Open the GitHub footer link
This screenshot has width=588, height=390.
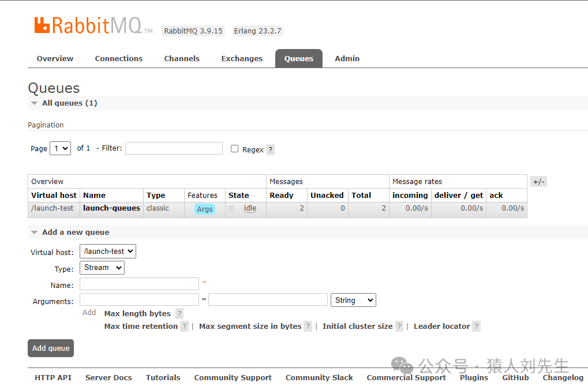(x=515, y=378)
